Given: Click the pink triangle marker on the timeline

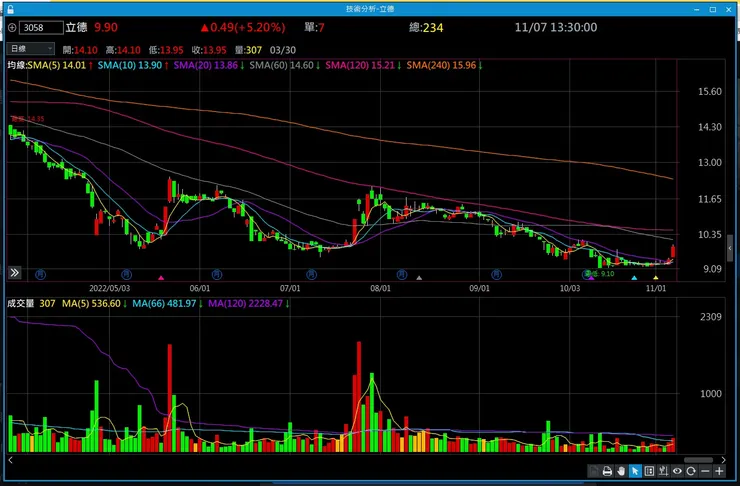Looking at the screenshot, I should [161, 278].
